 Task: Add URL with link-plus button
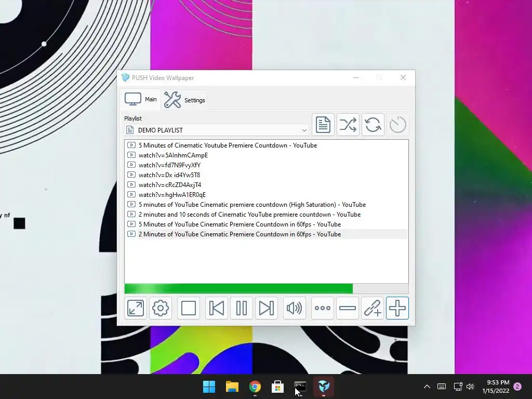pos(372,308)
